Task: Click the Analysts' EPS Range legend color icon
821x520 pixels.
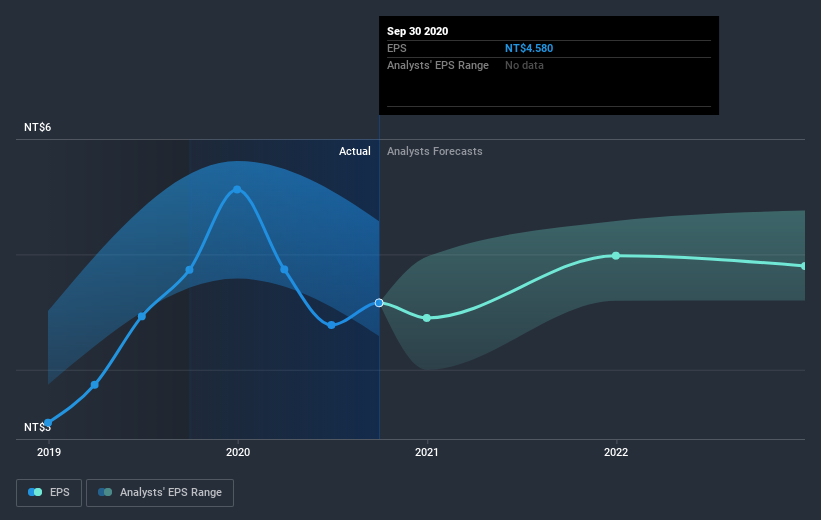Action: coord(105,492)
